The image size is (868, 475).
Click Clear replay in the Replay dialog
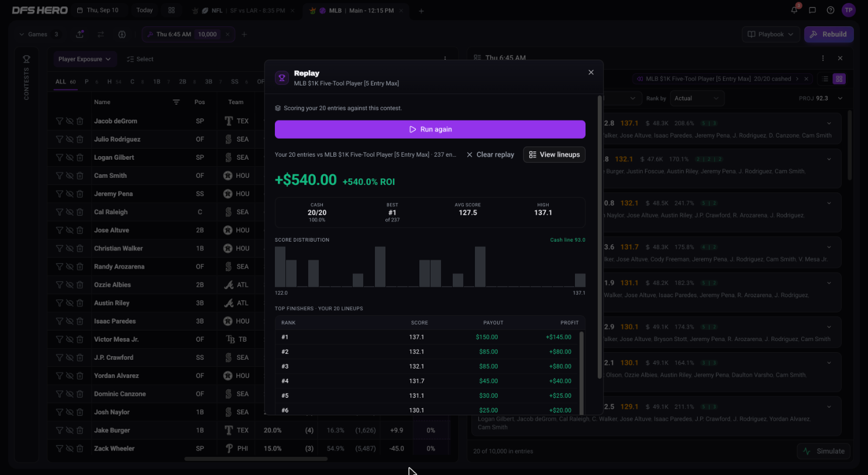pyautogui.click(x=490, y=154)
